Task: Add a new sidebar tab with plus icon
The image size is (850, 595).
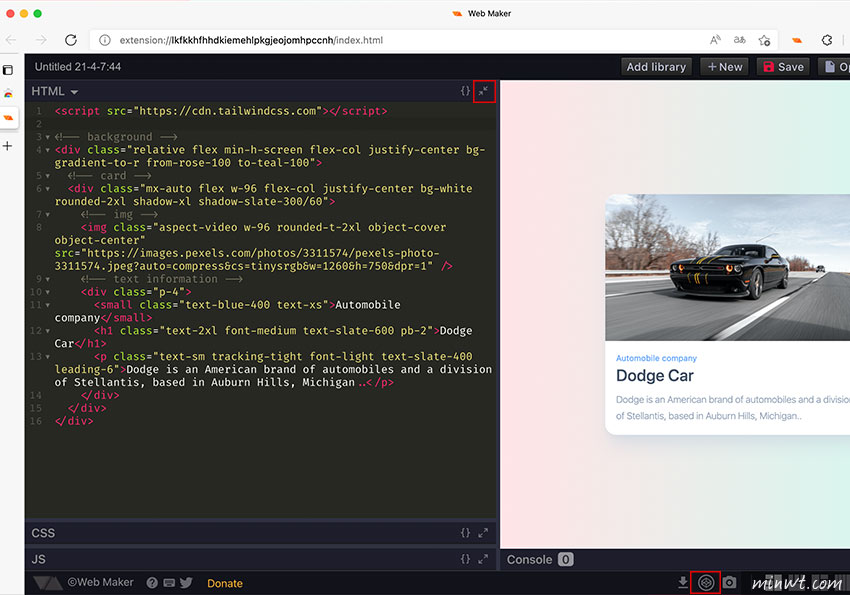Action: pos(8,146)
